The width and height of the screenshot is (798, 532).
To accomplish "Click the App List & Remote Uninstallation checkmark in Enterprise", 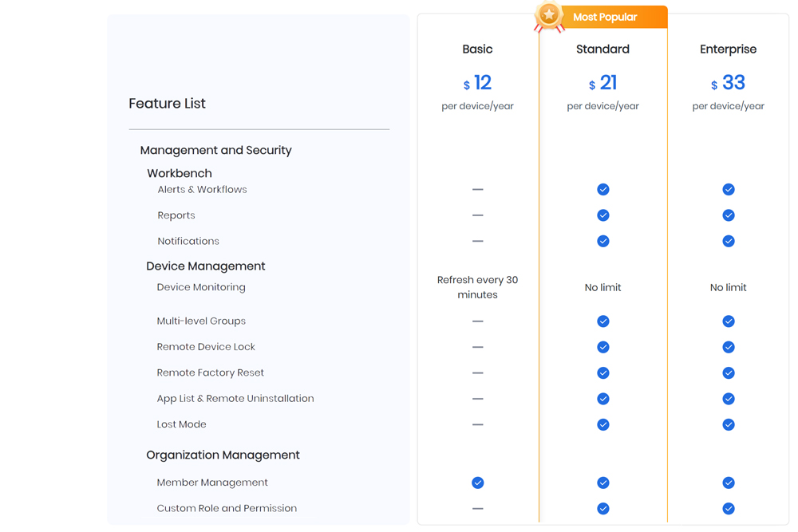I will [x=729, y=399].
